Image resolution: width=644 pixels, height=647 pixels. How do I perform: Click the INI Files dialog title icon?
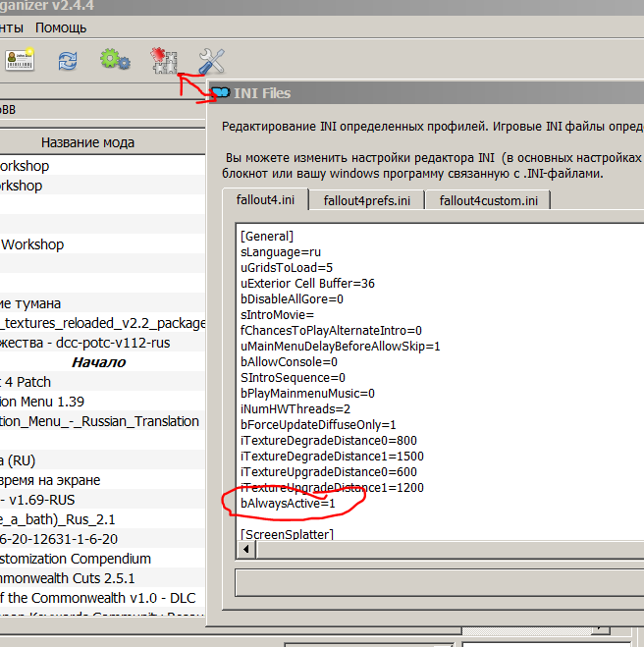tap(220, 93)
